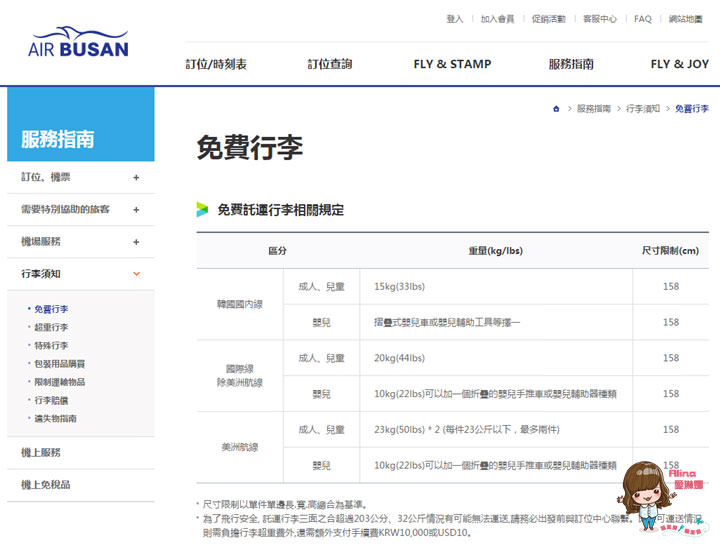Click the home icon in breadcrumb
720x554 pixels.
pyautogui.click(x=556, y=108)
